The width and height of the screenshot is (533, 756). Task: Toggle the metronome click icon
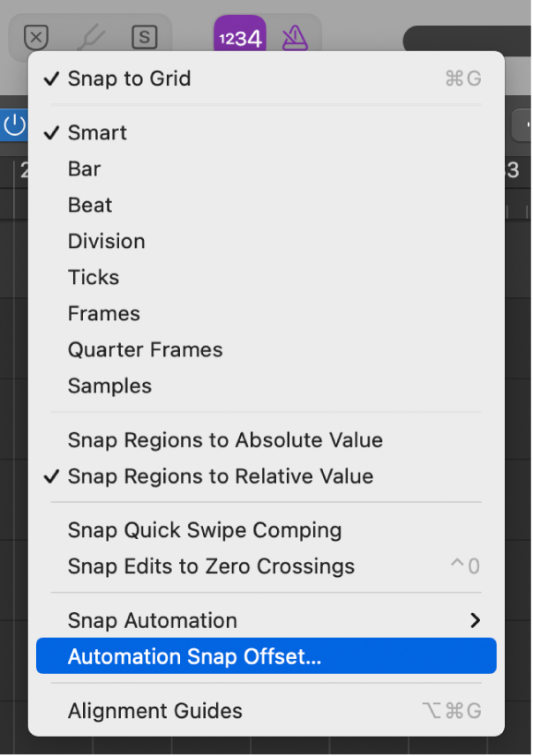tap(295, 37)
